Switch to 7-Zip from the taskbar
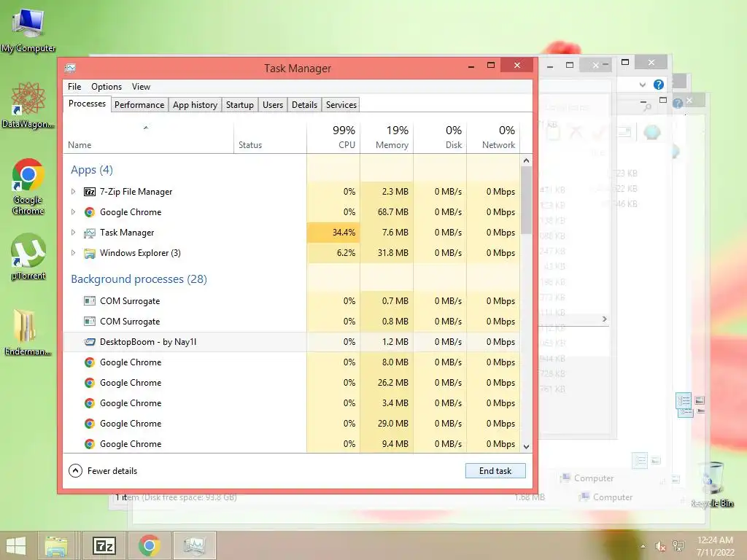Viewport: 747px width, 560px height. coord(104,545)
